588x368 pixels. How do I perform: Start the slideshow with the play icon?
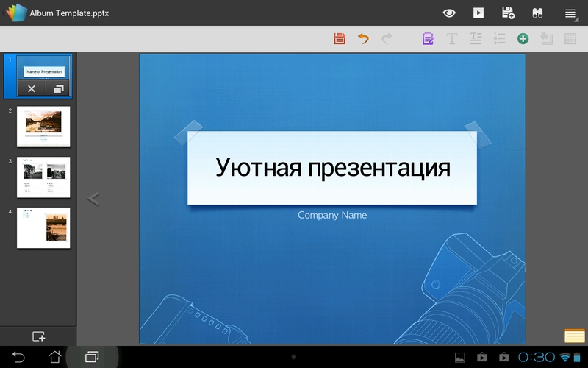click(478, 13)
